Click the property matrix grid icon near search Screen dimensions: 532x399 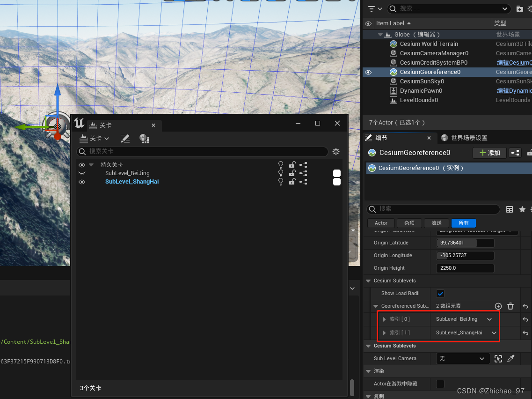click(510, 209)
